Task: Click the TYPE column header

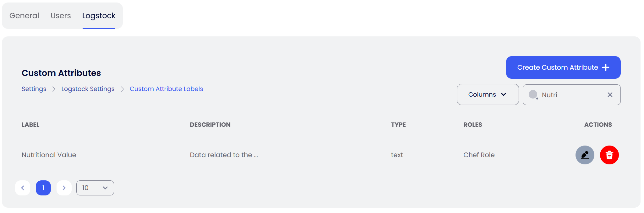Action: 398,125
